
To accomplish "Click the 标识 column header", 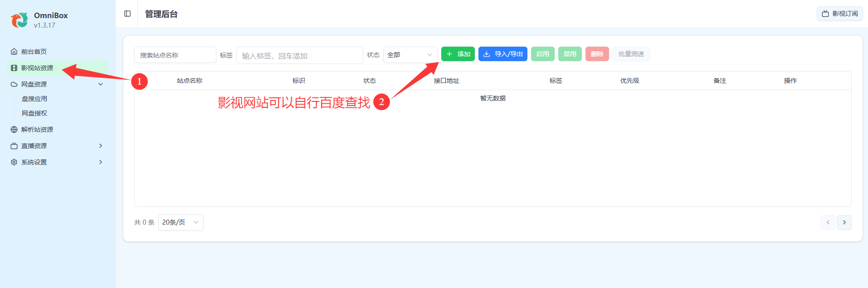I will pyautogui.click(x=299, y=81).
